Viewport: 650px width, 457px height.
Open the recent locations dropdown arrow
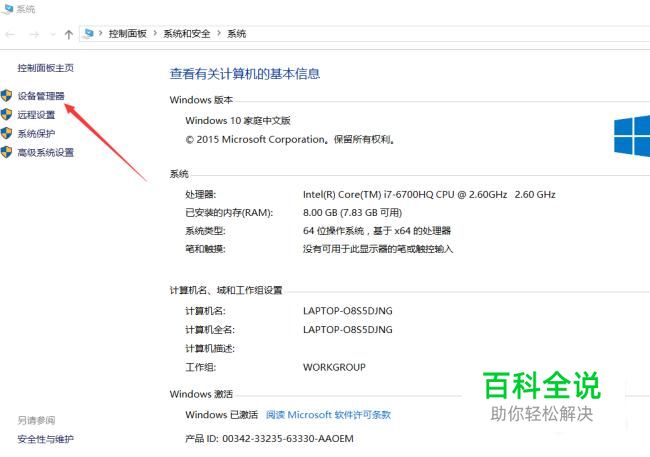point(53,34)
